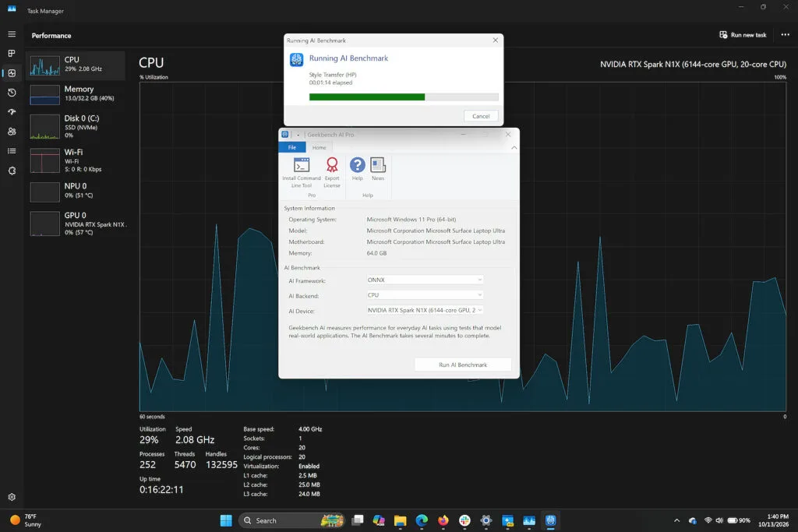
Task: Click the CPU utilization graph area
Action: point(463,246)
